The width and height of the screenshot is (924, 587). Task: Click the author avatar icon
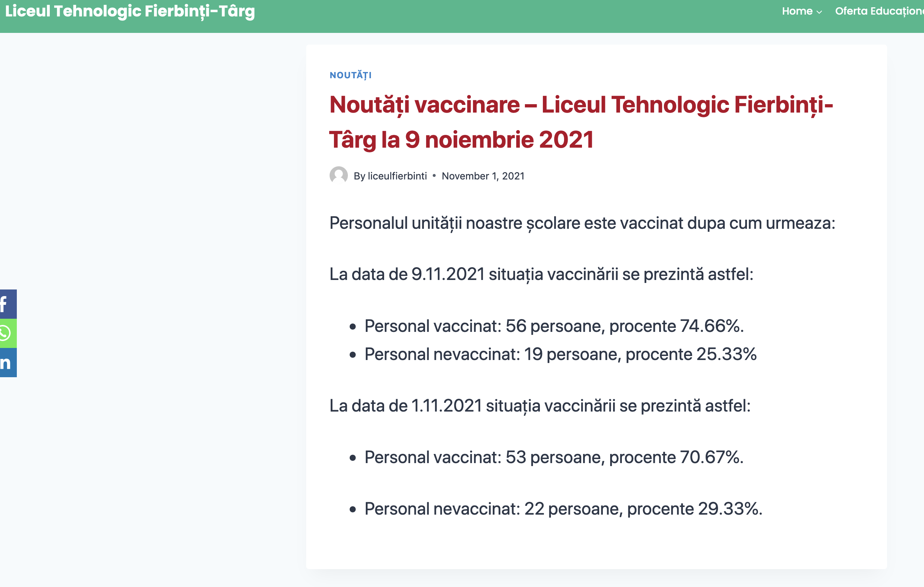coord(338,175)
